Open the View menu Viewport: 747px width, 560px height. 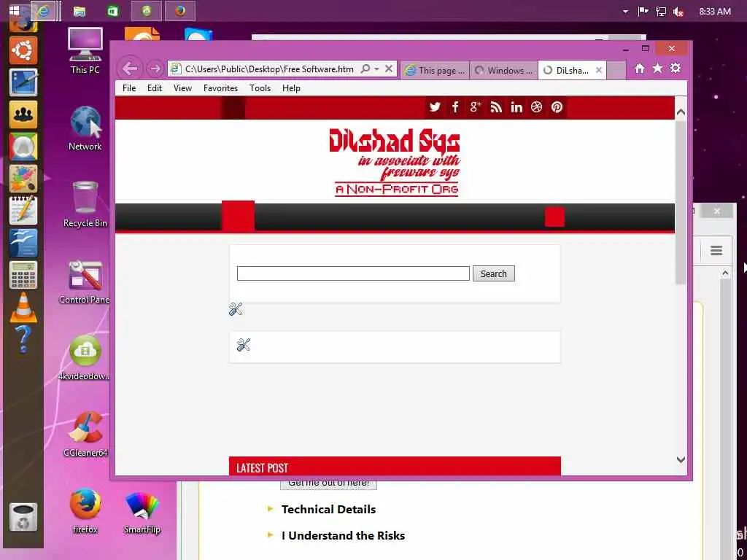coord(182,88)
